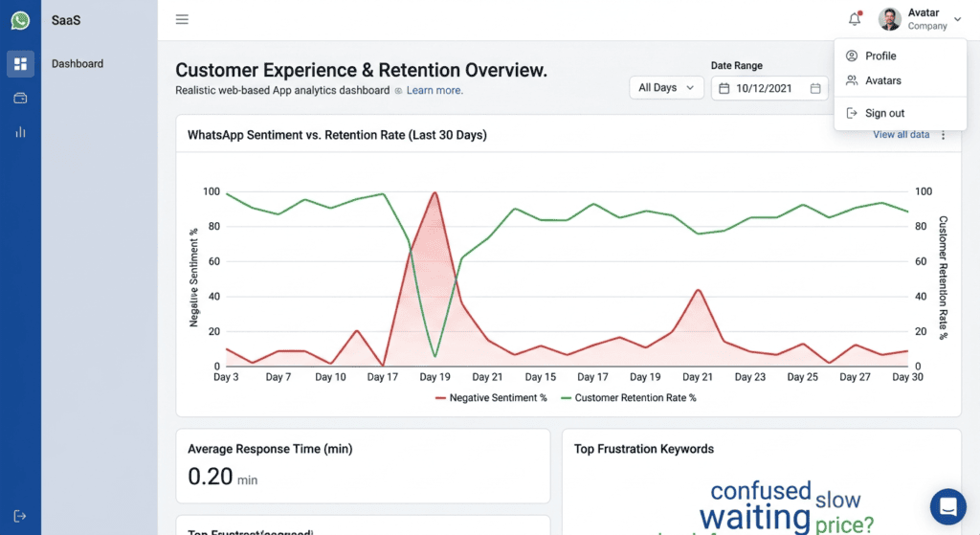The image size is (980, 535).
Task: Click the logout icon at sidebar bottom
Action: tap(20, 516)
